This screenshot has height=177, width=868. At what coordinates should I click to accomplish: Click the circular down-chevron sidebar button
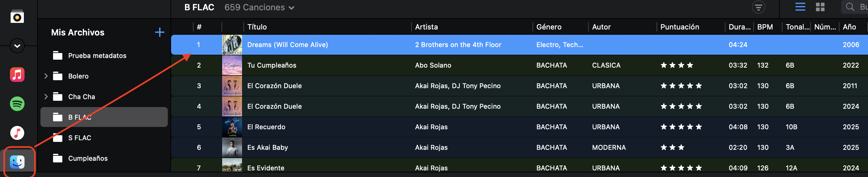point(17,46)
